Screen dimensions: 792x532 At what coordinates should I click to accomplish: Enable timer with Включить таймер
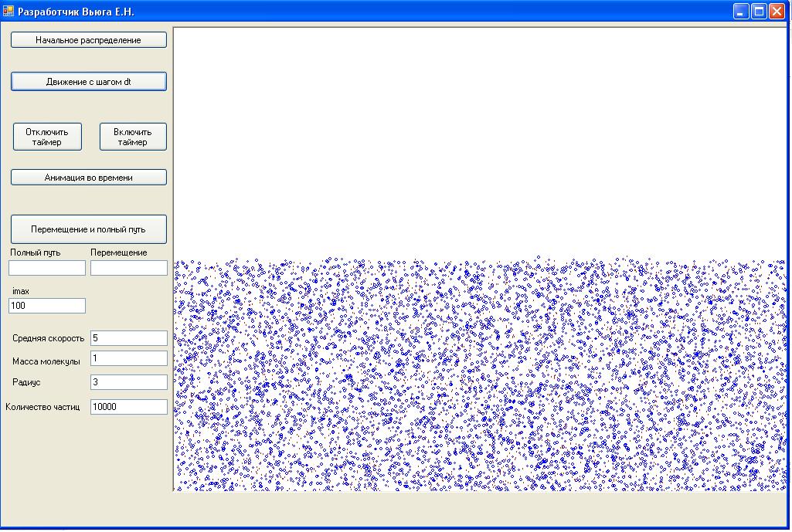click(133, 137)
